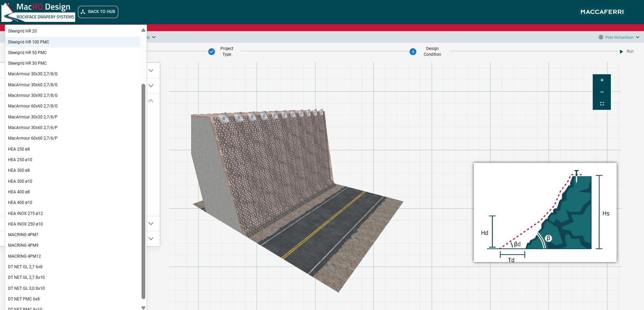Pick DT NET GL 2,7 8x10
Screen dimensions: 644x310
[x=72, y=277]
